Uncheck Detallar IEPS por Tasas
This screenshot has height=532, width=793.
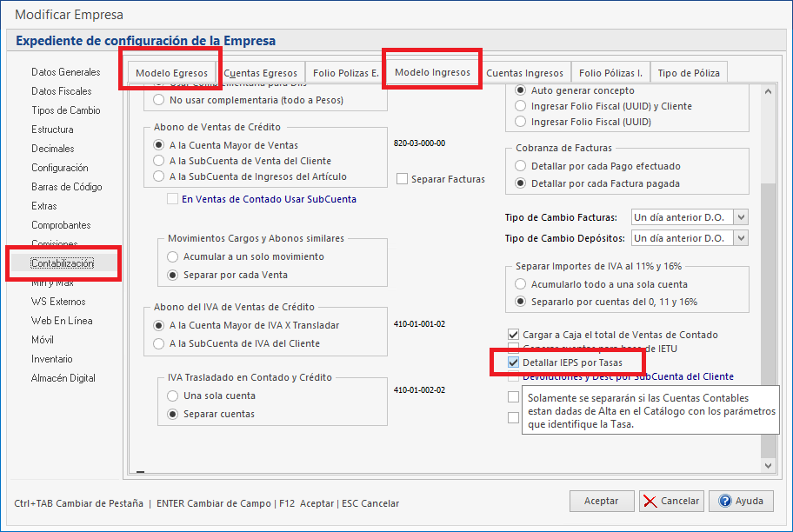tap(513, 362)
